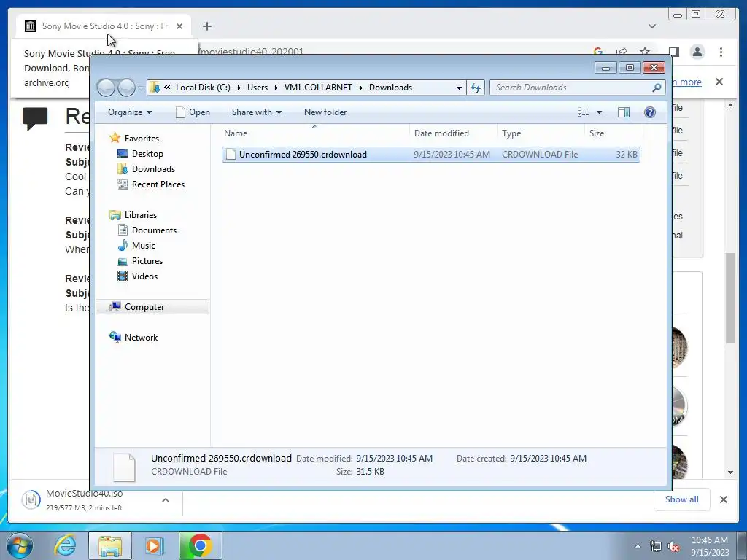747x560 pixels.
Task: Sort by the Type column header
Action: 541,133
